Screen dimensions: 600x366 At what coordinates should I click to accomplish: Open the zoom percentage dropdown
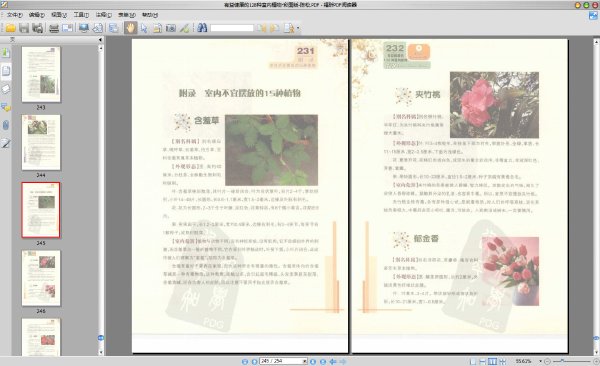coord(540,361)
